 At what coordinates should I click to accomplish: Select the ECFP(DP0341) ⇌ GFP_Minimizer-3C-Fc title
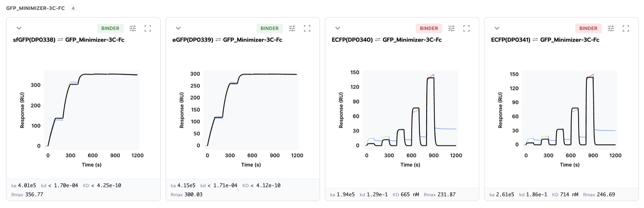[x=545, y=40]
